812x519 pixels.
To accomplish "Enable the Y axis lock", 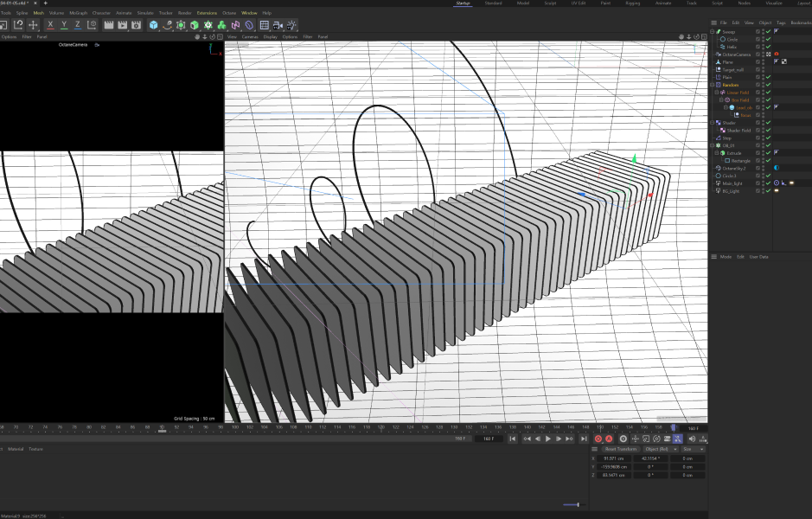I will [64, 25].
